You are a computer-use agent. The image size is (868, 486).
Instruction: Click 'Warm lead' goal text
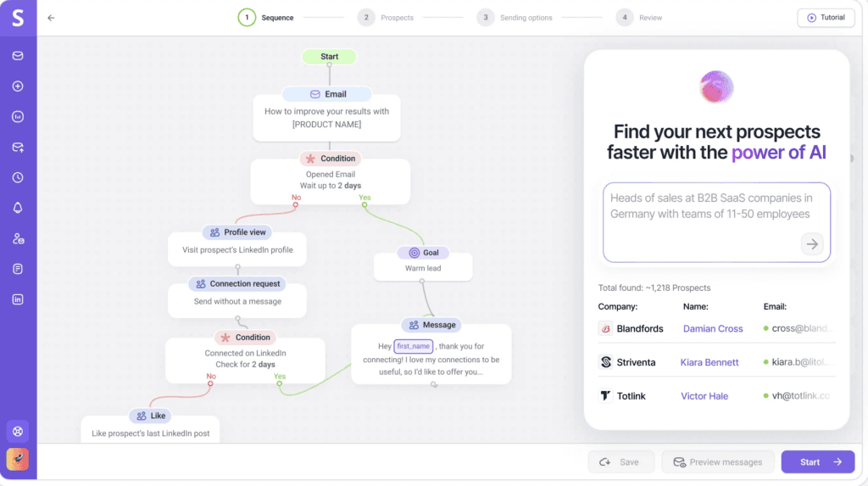click(423, 268)
